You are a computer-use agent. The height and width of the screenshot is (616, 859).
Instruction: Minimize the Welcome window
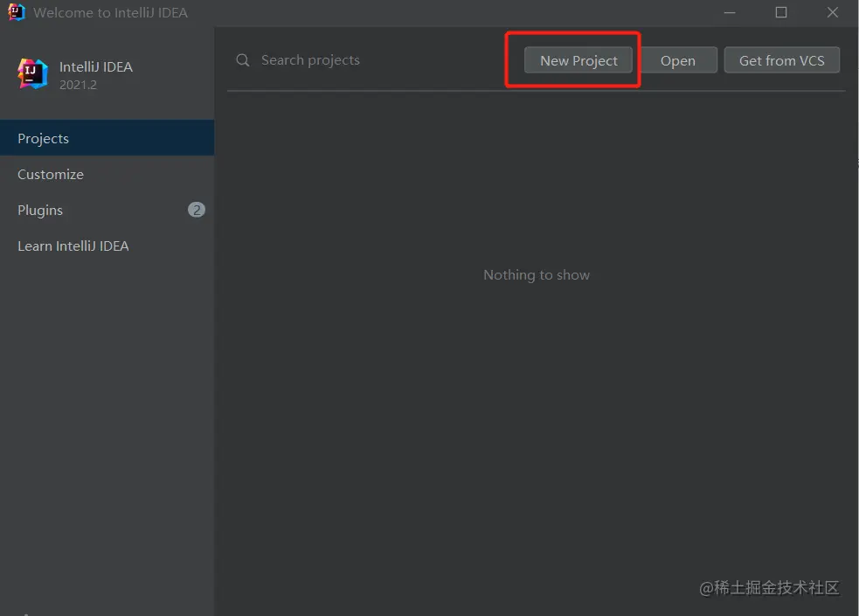tap(730, 12)
